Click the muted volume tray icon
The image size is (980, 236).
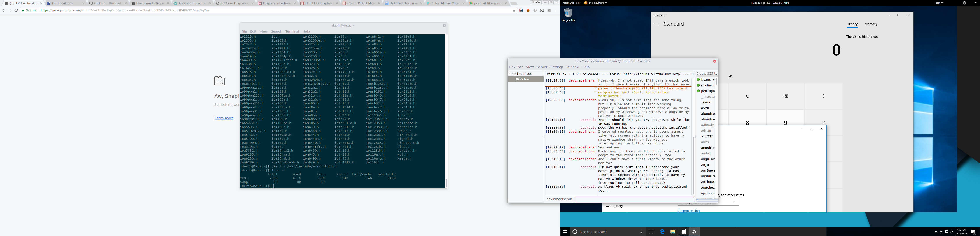(952, 231)
